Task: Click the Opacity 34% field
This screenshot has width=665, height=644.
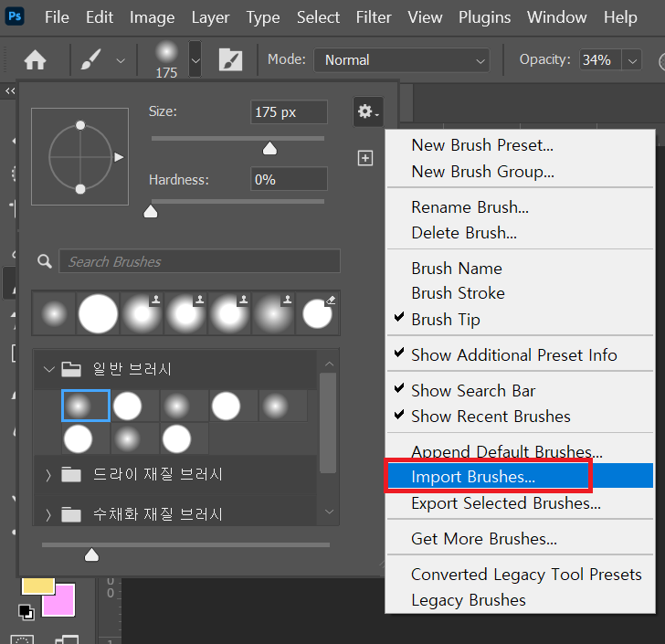Action: tap(600, 59)
